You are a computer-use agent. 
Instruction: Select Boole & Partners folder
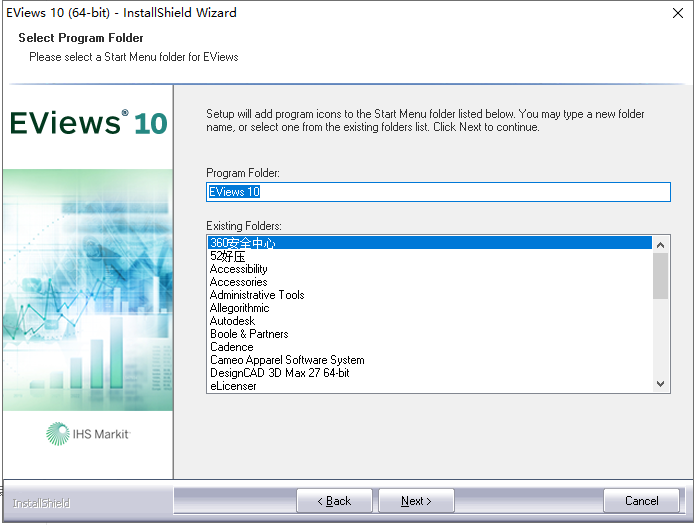[x=249, y=334]
